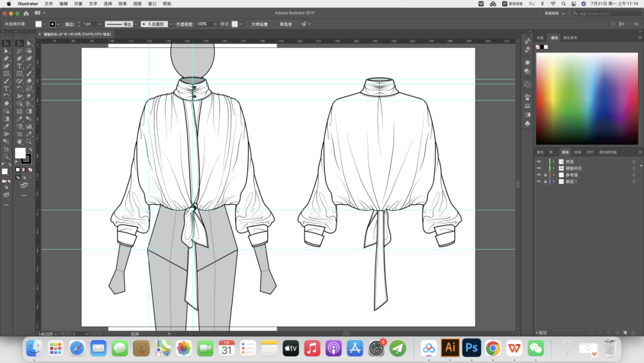The width and height of the screenshot is (644, 363).
Task: Open Google Chrome from the Dock
Action: tap(493, 348)
